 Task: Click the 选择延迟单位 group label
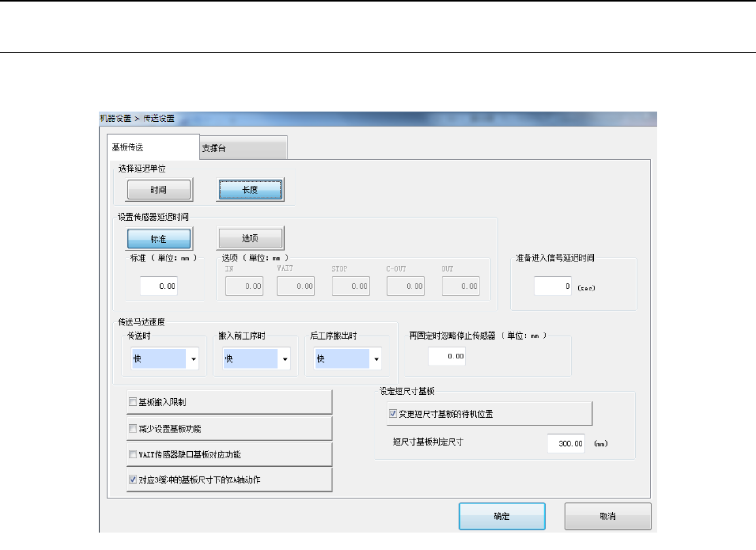tap(142, 169)
